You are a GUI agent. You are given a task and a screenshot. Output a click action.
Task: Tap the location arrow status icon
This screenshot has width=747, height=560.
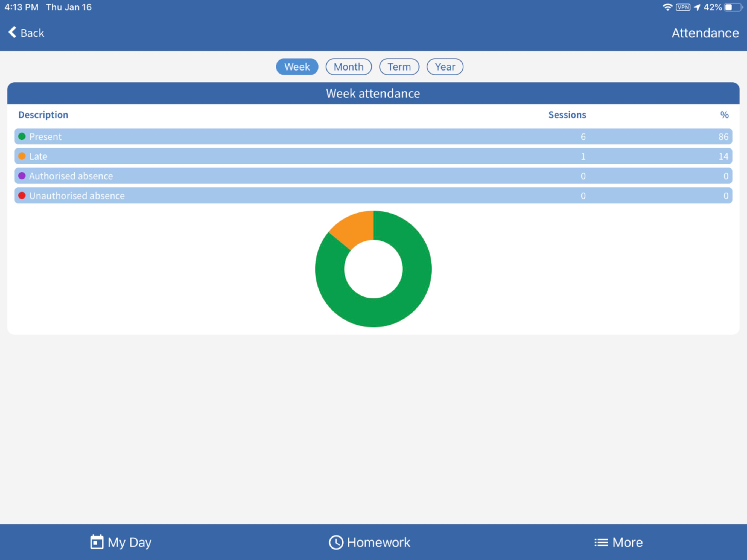click(x=697, y=7)
